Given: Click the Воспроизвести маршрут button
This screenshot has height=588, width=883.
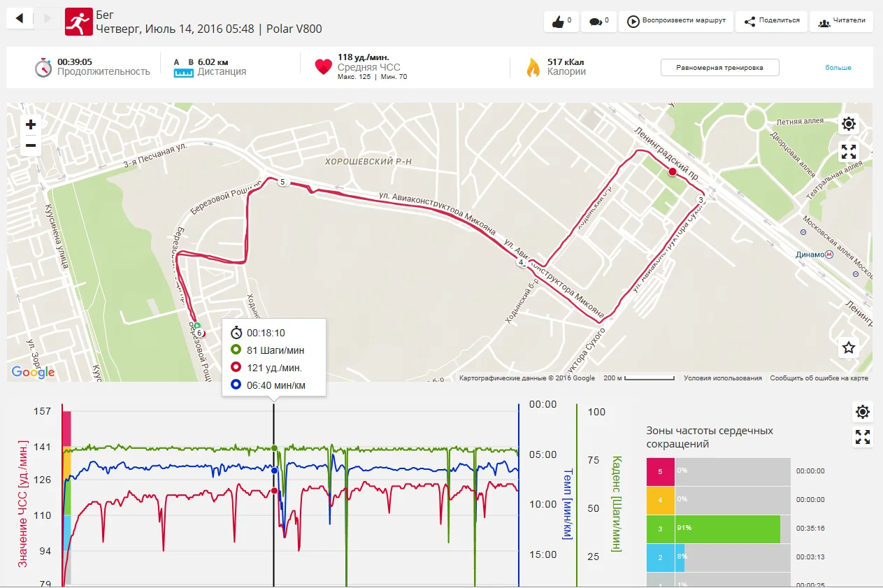Looking at the screenshot, I should click(677, 21).
